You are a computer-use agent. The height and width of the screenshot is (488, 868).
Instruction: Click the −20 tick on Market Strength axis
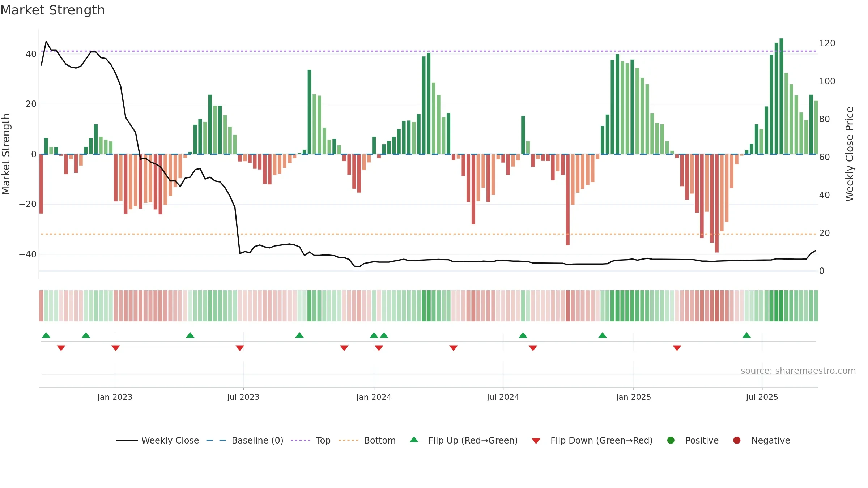(x=27, y=204)
